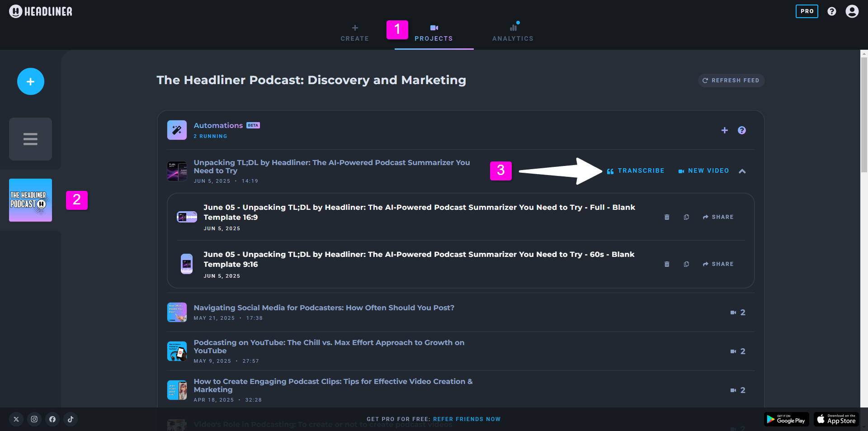The width and height of the screenshot is (868, 431).
Task: Open the hamburger list menu in sidebar
Action: pos(30,139)
